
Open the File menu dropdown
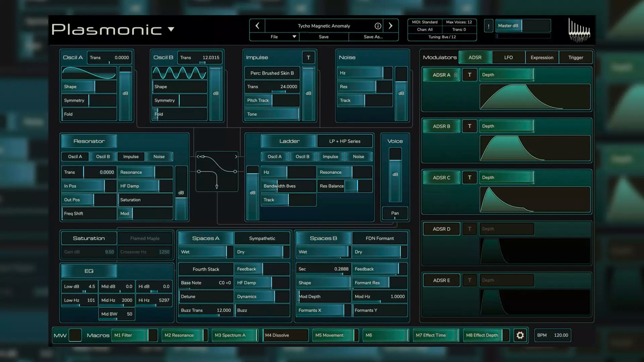[274, 37]
